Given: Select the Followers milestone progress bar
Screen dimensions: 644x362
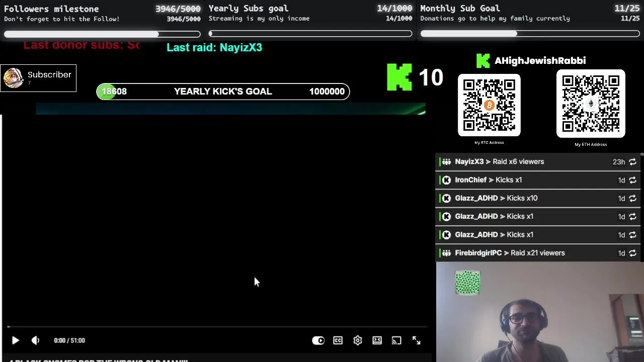Looking at the screenshot, I should pyautogui.click(x=102, y=34).
